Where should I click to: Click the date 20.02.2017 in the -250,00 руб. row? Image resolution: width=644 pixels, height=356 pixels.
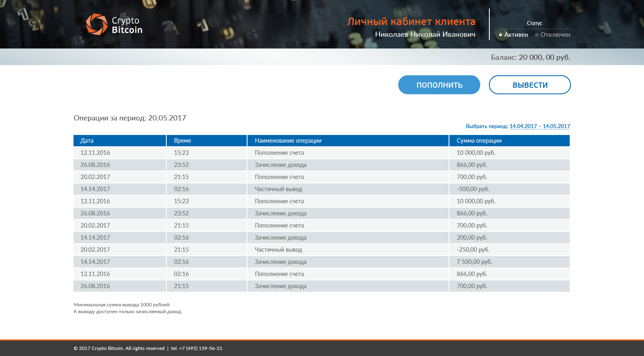(x=95, y=250)
